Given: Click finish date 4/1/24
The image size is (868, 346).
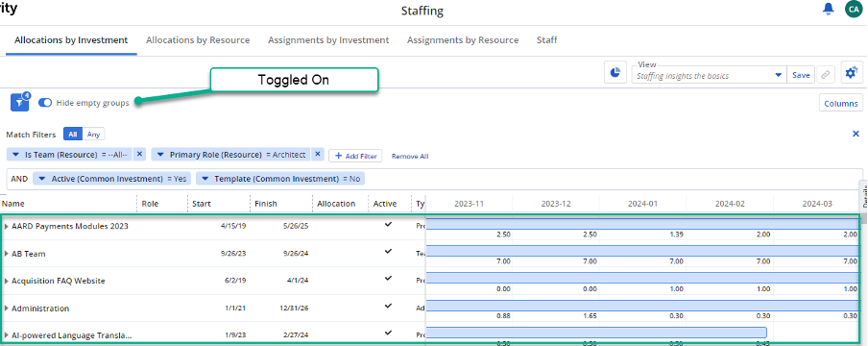Looking at the screenshot, I should click(298, 281).
